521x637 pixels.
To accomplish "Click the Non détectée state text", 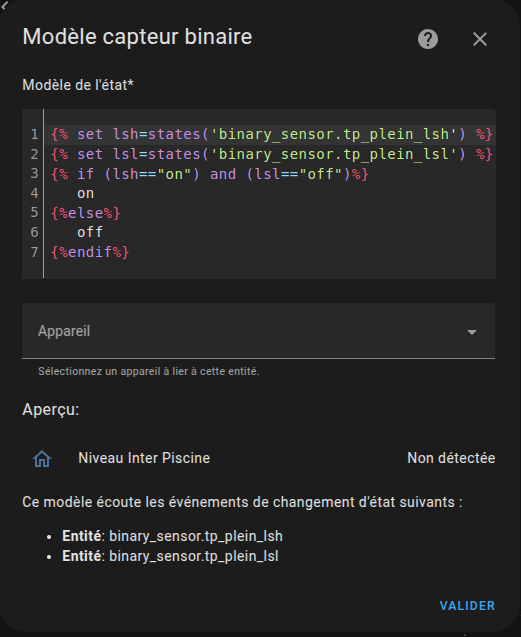I will coord(451,458).
